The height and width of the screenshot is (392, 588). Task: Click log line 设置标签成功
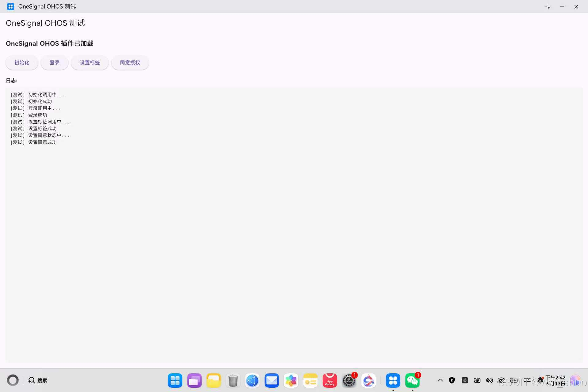(33, 129)
